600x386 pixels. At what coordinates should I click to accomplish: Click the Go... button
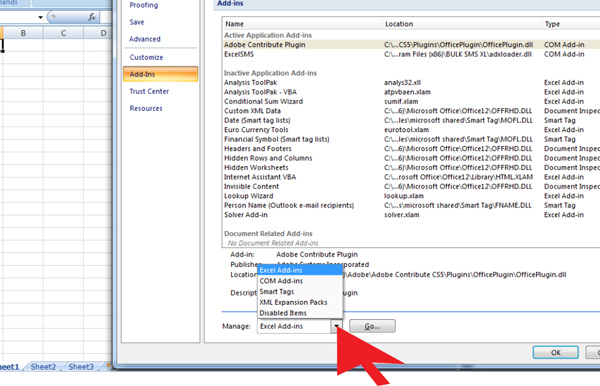[372, 326]
